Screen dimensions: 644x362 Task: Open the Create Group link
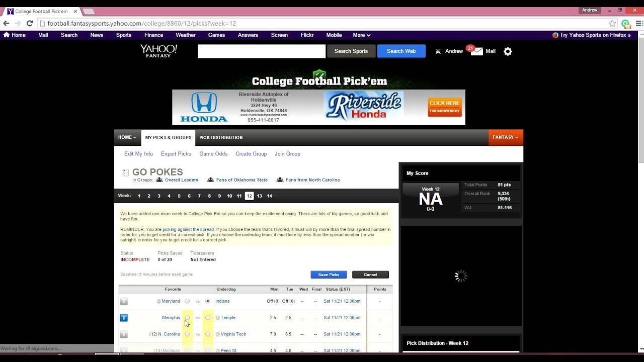point(251,154)
